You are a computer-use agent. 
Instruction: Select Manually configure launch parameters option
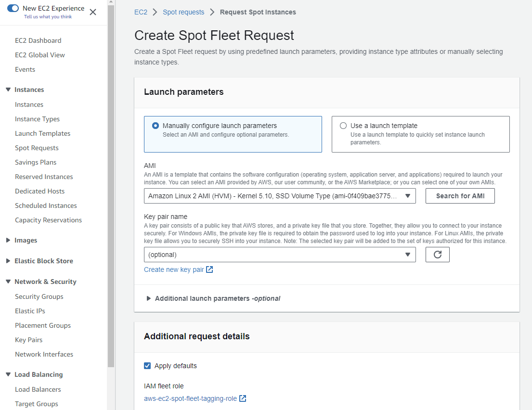tap(233, 134)
